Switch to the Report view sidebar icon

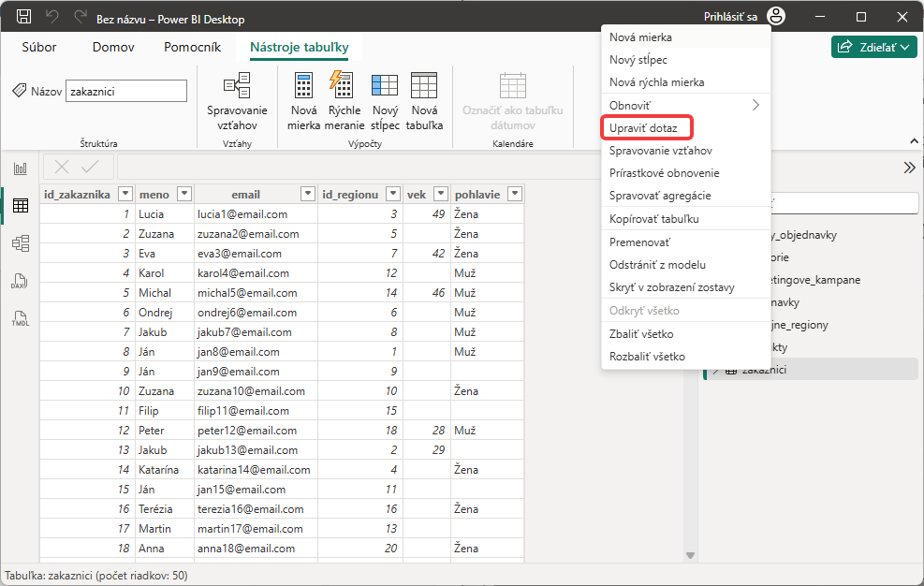tap(21, 168)
